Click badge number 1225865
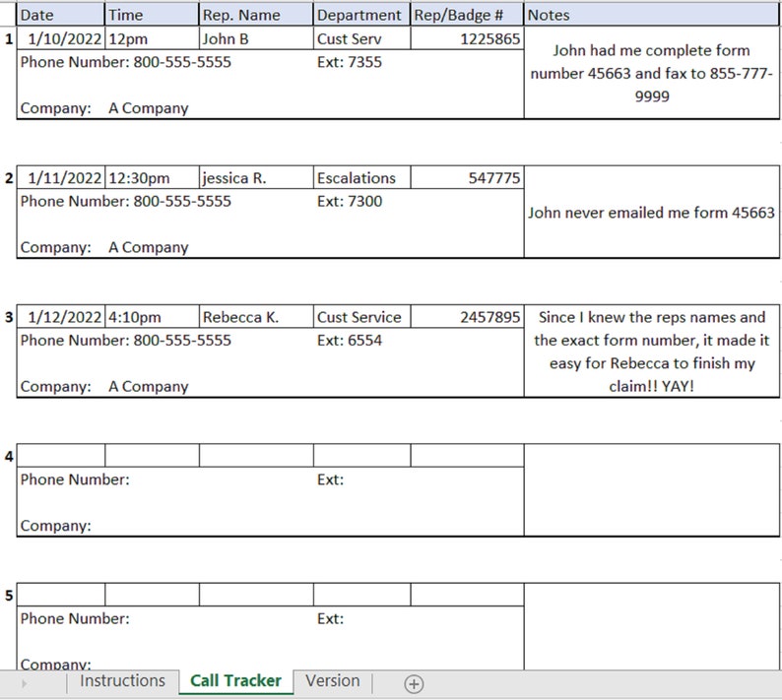The image size is (782, 700). [467, 38]
